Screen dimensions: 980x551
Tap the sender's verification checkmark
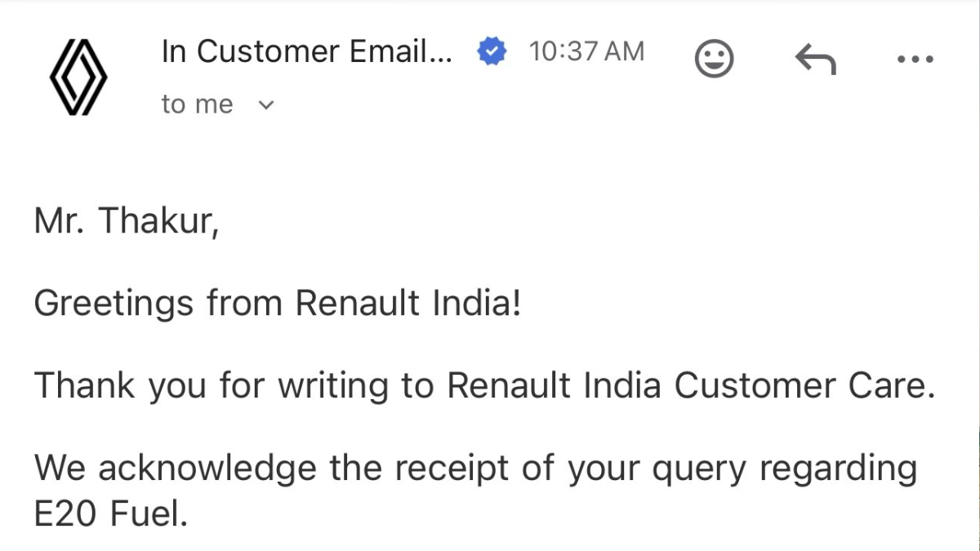(490, 51)
